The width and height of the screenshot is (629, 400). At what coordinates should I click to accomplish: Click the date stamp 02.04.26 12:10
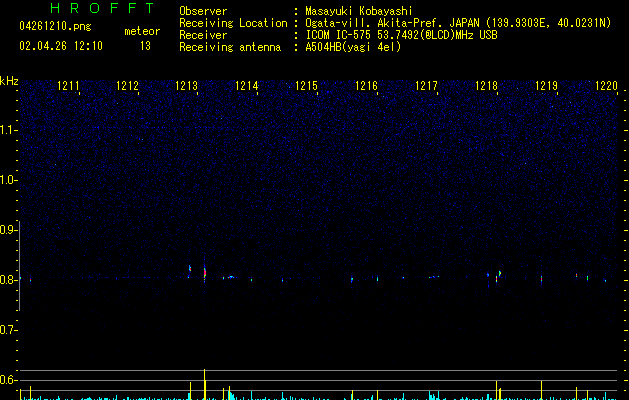click(61, 46)
